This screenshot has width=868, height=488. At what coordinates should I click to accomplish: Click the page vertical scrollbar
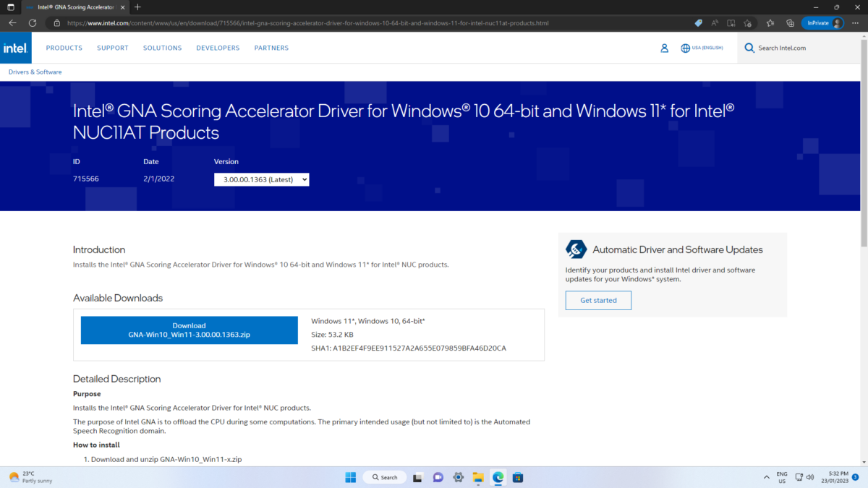(864, 217)
